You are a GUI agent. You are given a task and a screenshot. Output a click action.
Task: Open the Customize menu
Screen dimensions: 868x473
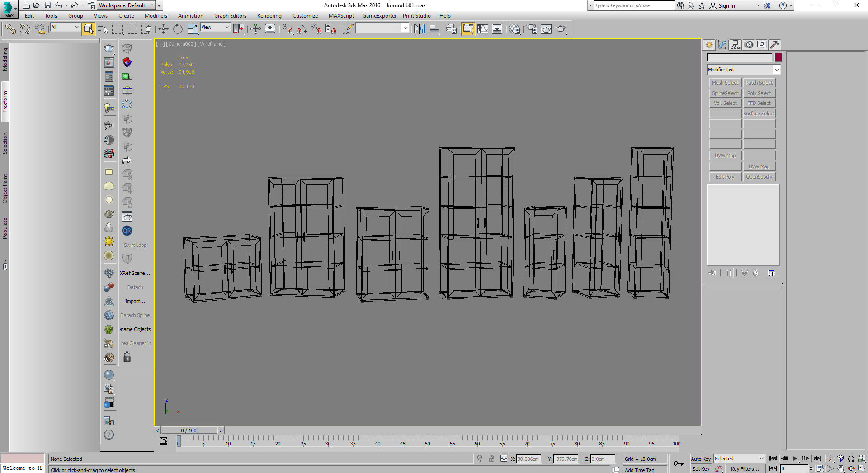pos(305,16)
